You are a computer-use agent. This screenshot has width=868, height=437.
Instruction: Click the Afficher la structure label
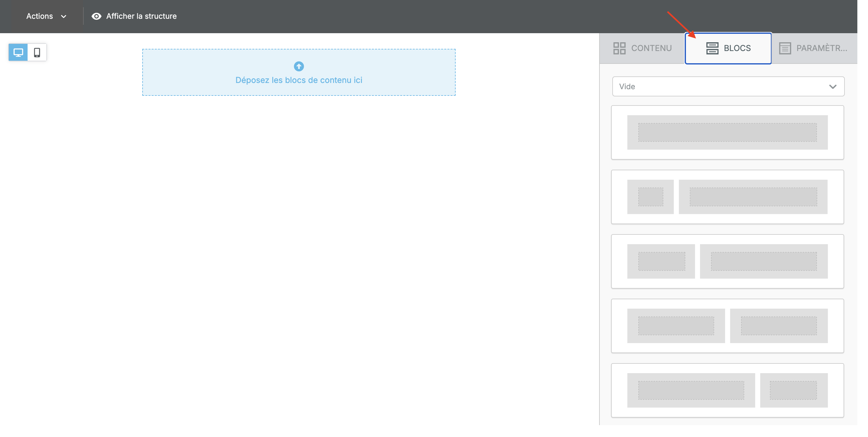click(141, 16)
